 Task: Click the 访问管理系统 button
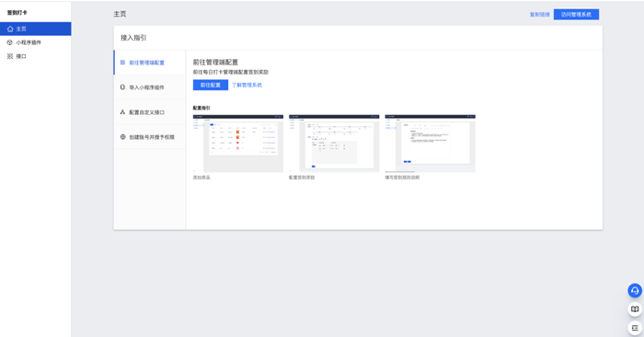click(x=576, y=15)
